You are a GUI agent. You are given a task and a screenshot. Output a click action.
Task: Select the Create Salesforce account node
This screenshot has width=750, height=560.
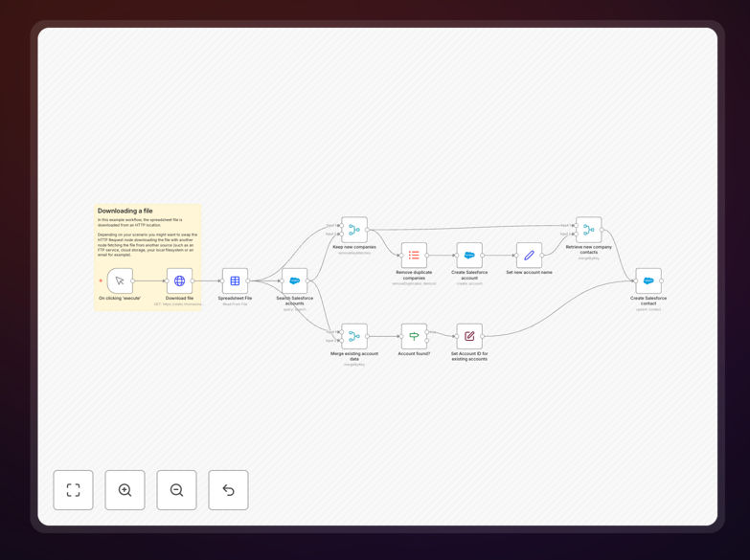click(x=469, y=255)
